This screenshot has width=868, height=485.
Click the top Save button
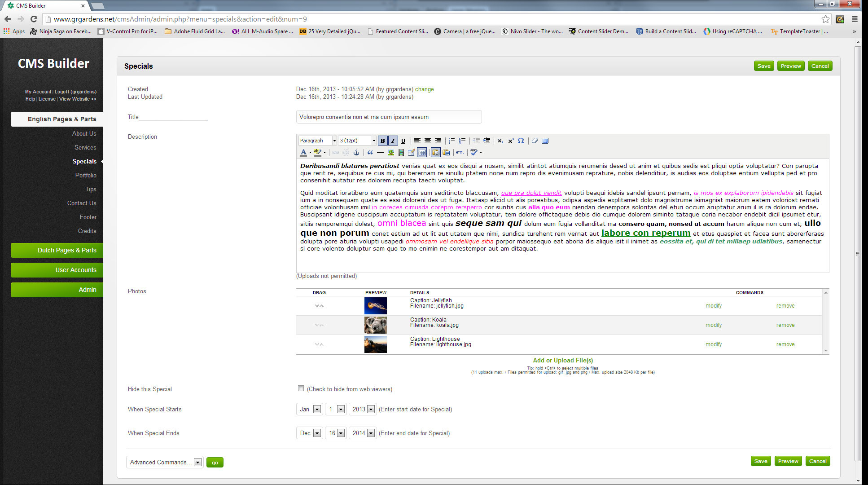click(763, 66)
